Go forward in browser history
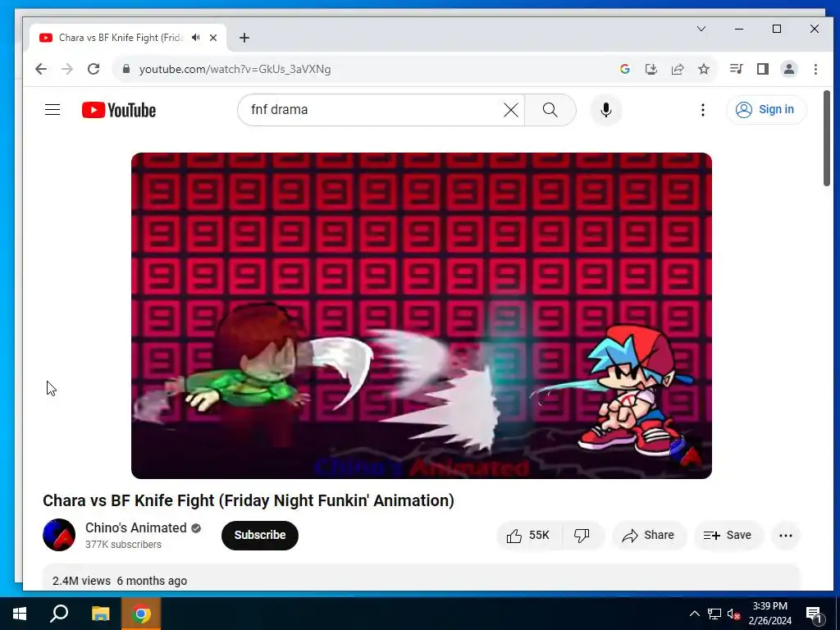 [67, 69]
